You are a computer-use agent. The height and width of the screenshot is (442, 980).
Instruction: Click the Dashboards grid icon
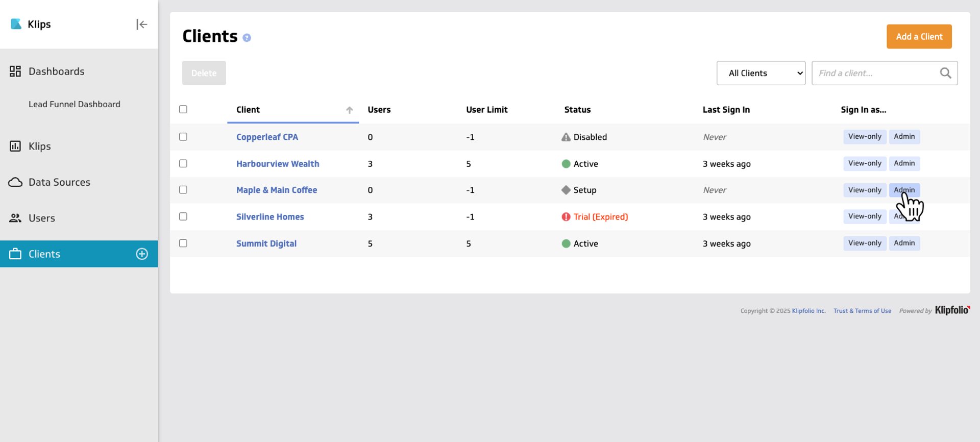click(15, 71)
